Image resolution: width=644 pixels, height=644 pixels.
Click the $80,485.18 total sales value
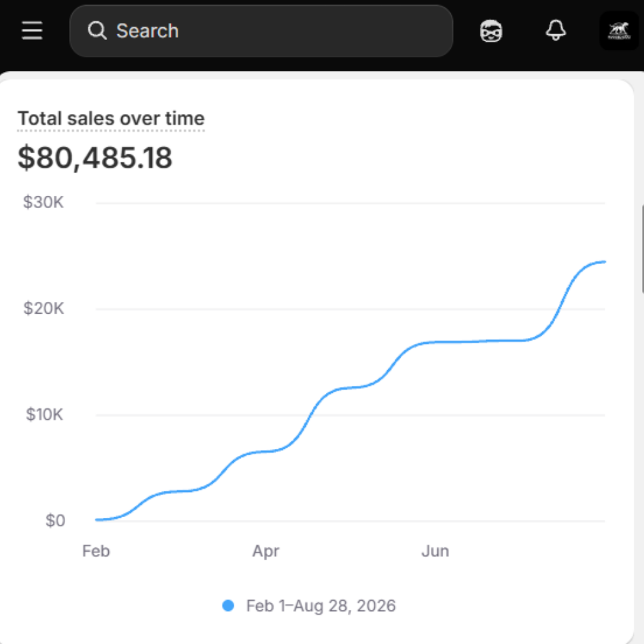95,158
